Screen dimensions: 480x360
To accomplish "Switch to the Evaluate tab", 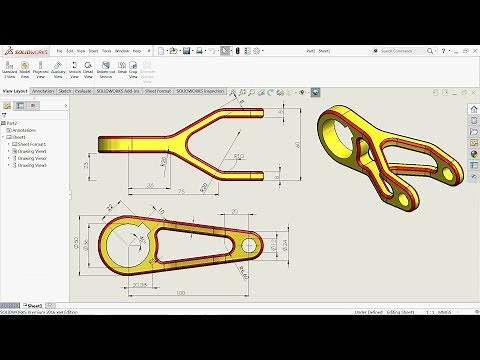I will [83, 91].
